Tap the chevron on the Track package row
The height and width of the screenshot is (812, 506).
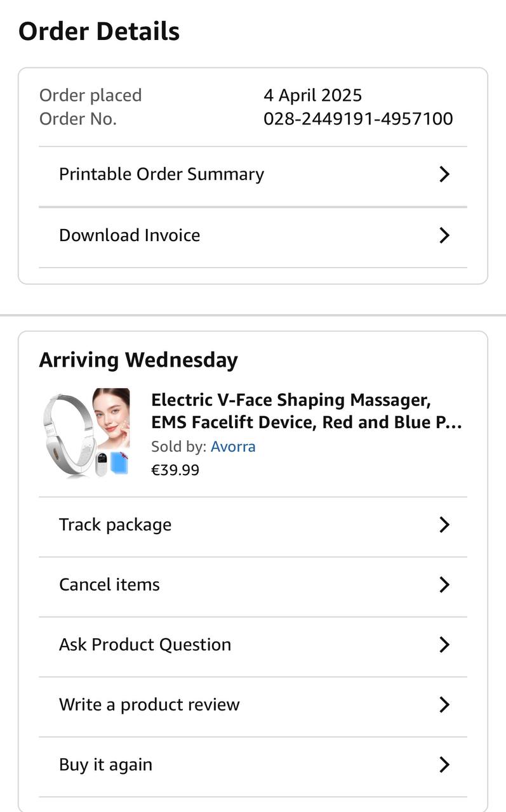(x=444, y=525)
